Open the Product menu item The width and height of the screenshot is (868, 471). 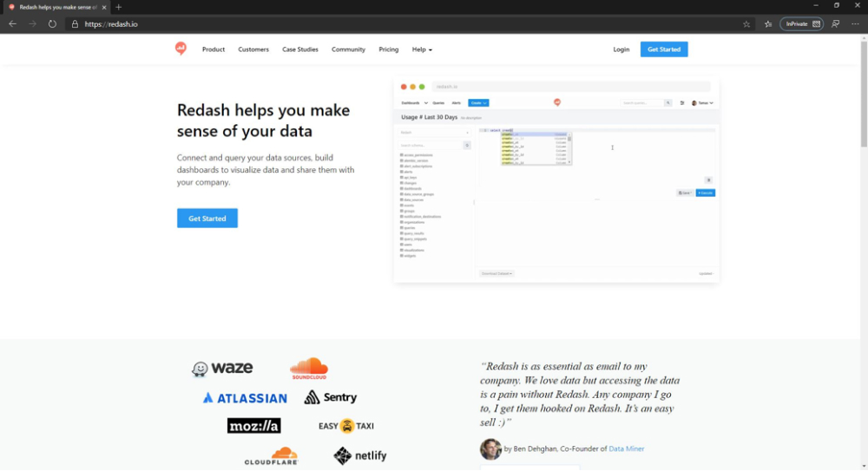click(214, 49)
